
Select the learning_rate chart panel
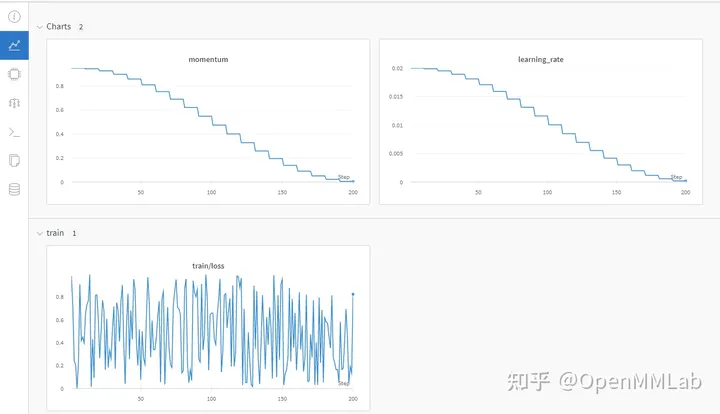540,122
